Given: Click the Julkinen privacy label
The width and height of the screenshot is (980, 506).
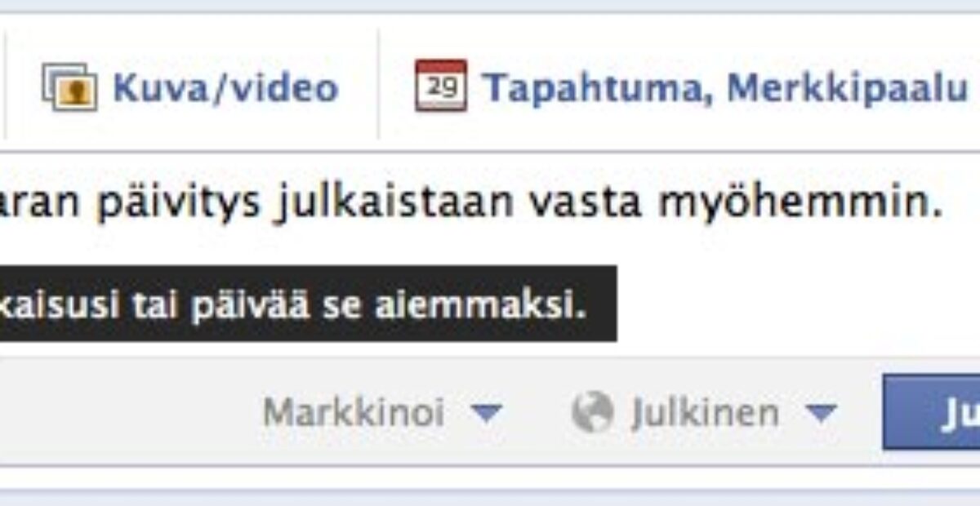Looking at the screenshot, I should [705, 413].
